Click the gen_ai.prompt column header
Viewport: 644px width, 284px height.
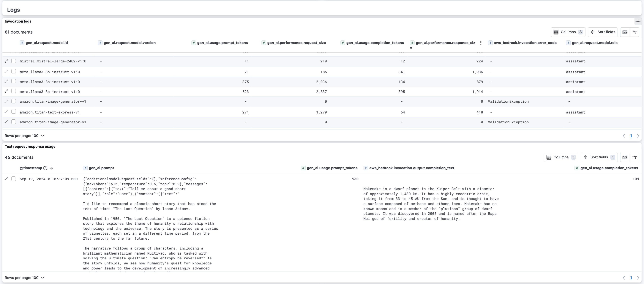[x=101, y=168]
